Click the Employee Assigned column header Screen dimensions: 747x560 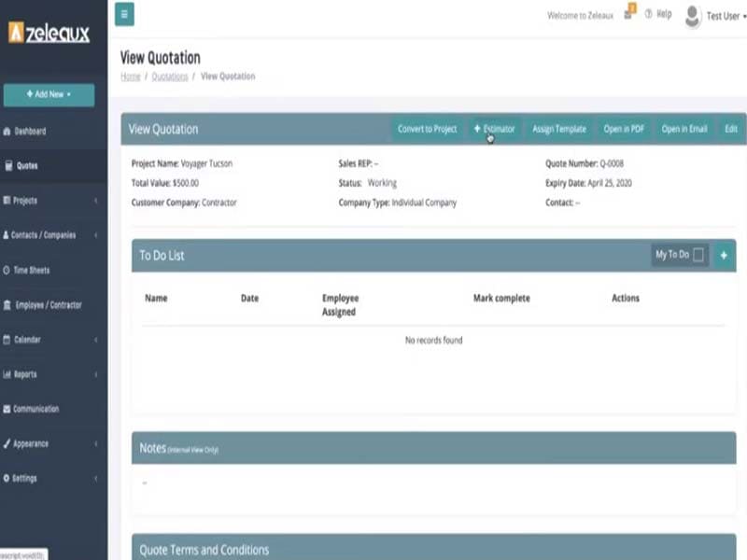pyautogui.click(x=340, y=305)
